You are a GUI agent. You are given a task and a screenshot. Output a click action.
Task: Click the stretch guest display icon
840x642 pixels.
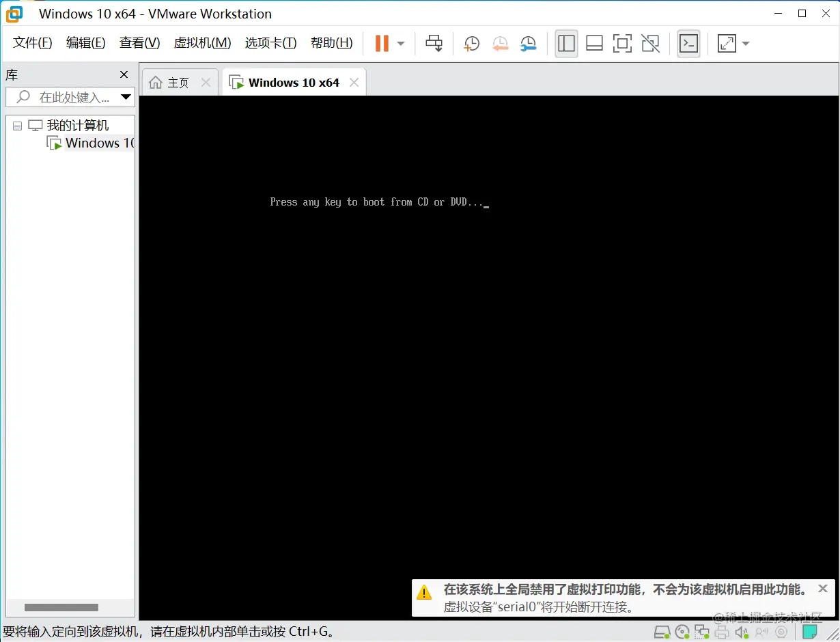(x=727, y=44)
